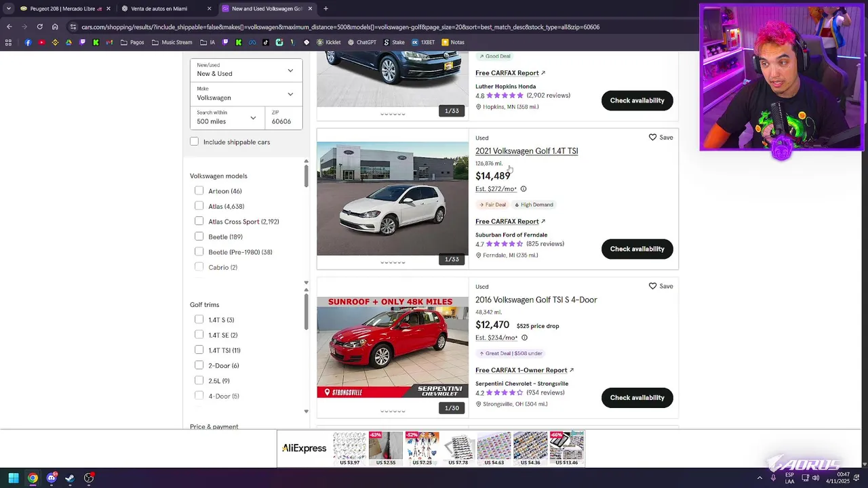This screenshot has height=488, width=868.
Task: Open the Search within 500 miles dropdown
Action: coord(227,118)
